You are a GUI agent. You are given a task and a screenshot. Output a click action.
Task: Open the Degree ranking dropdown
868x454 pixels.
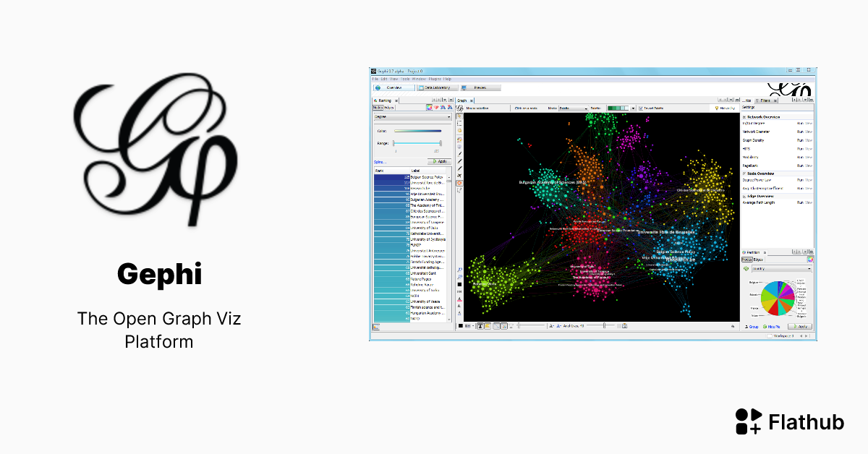(x=412, y=116)
